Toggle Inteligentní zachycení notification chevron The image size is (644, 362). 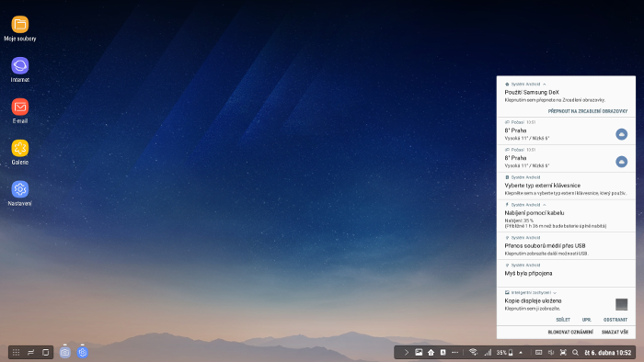pos(555,293)
